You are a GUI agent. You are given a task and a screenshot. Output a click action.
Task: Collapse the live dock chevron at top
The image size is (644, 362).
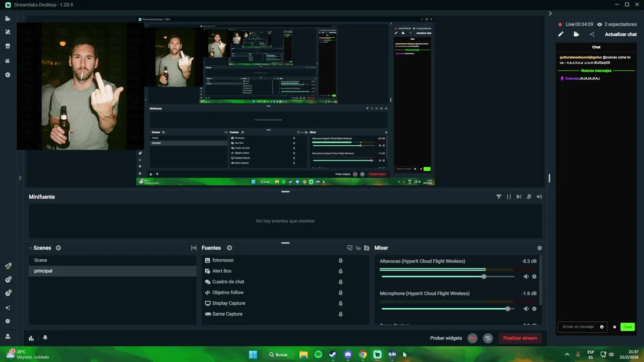coord(550,14)
